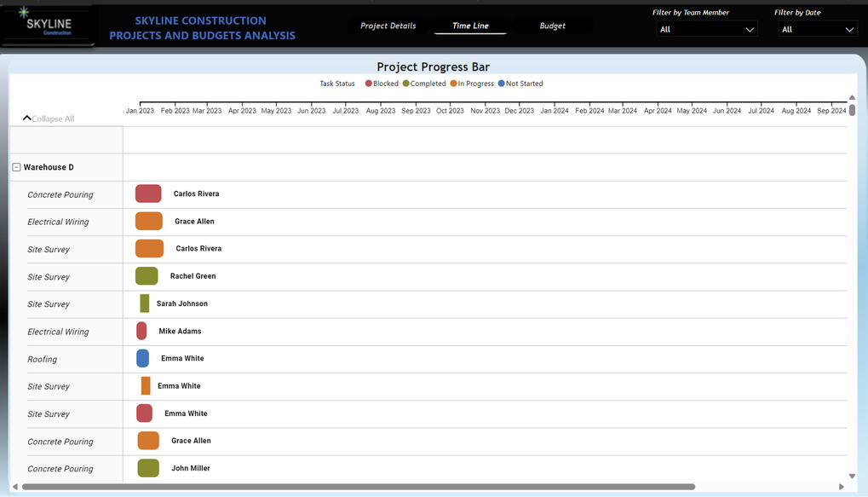Click Mike Adams' red Electrical Wiring bar
Image resolution: width=868 pixels, height=497 pixels.
(141, 331)
